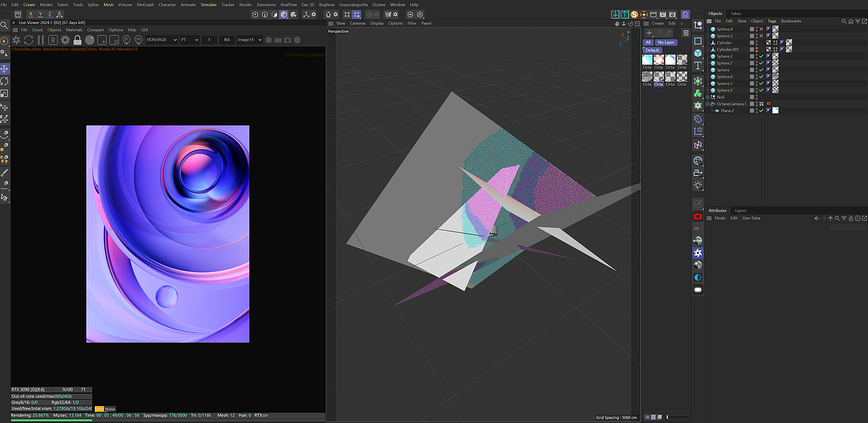Toggle the Z axis lock
Screen dimensions: 868x423
click(x=50, y=14)
